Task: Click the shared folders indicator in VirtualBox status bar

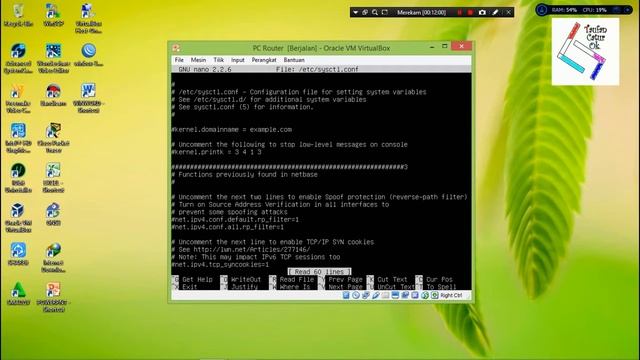Action: click(385, 295)
